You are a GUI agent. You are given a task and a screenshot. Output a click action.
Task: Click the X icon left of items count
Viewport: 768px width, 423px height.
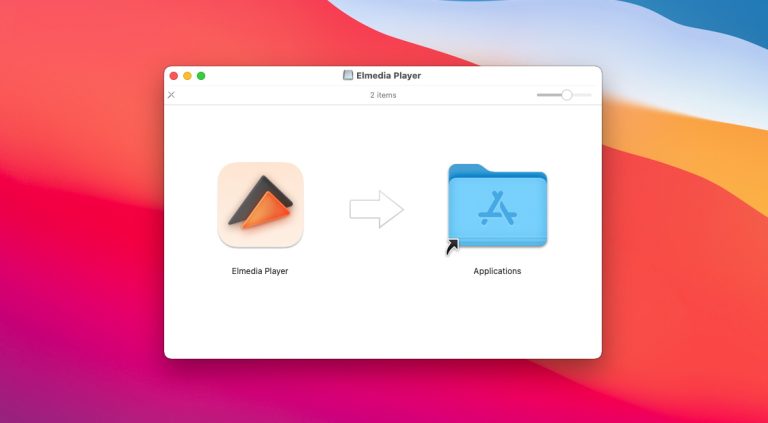pos(171,95)
